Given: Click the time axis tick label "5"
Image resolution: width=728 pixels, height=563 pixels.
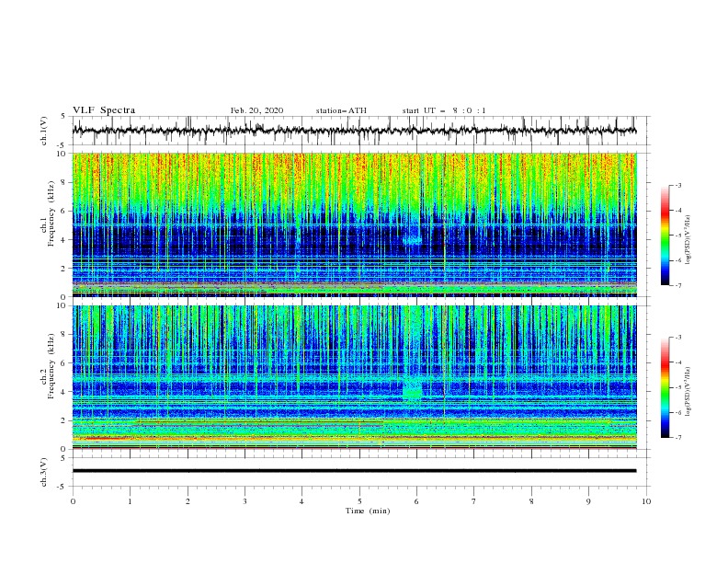Looking at the screenshot, I should click(x=359, y=501).
